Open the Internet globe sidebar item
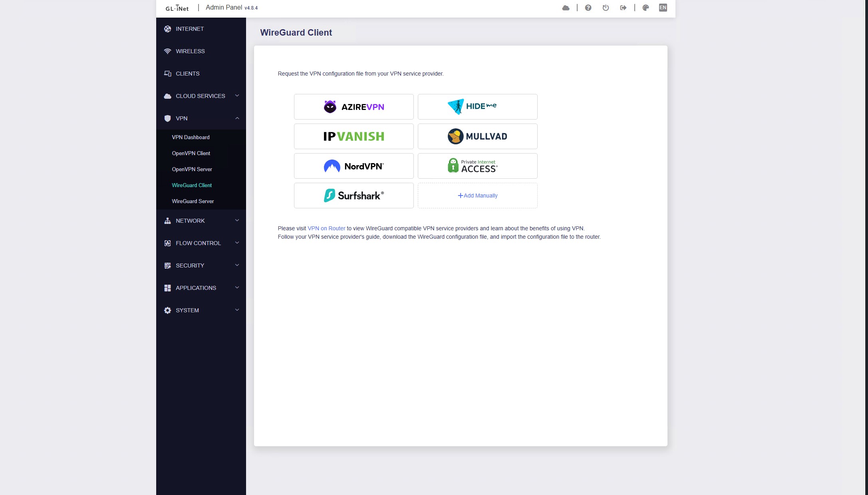868x495 pixels. click(189, 29)
